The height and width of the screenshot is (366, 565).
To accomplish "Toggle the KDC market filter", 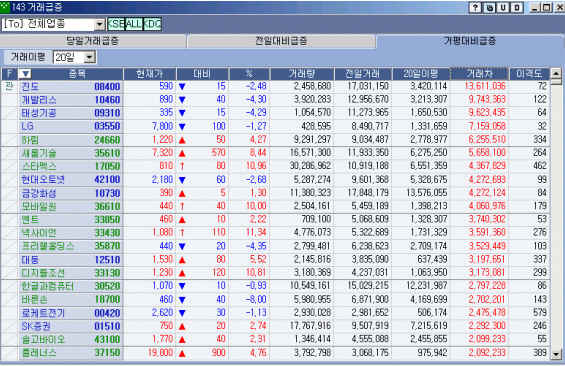I will [152, 24].
